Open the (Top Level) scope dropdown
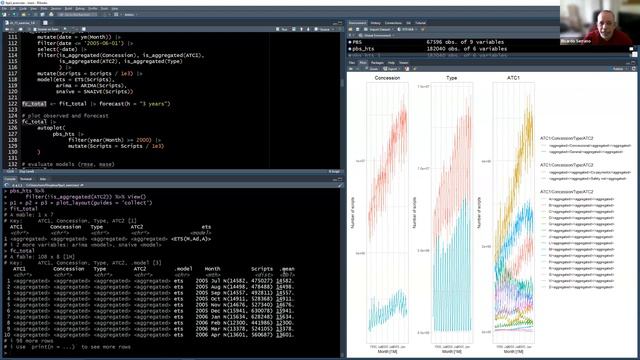 coord(27,171)
